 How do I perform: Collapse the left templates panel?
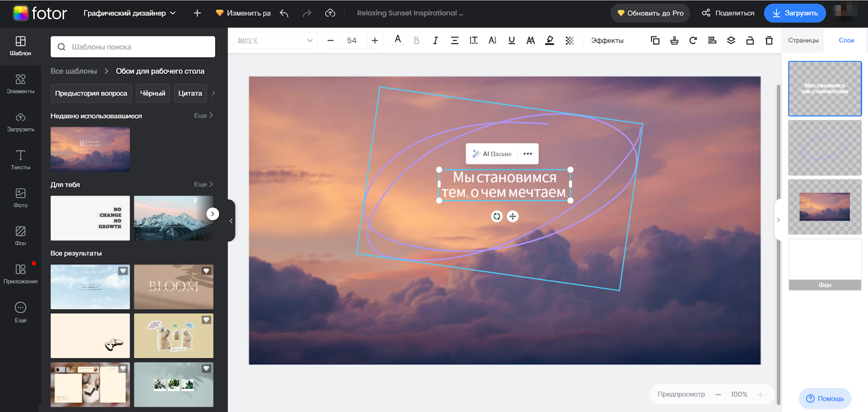coord(231,221)
